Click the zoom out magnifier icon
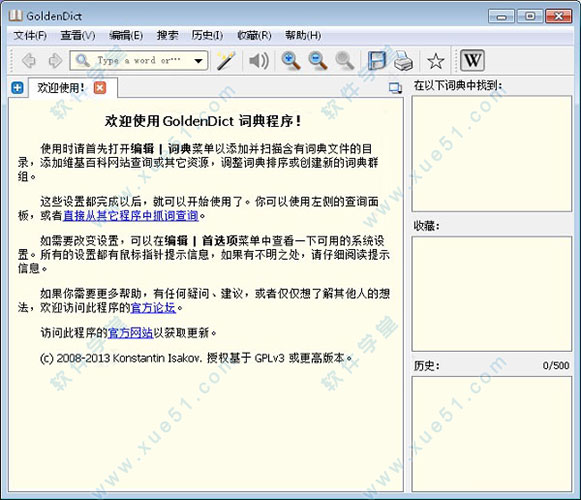581x500 pixels. point(318,60)
